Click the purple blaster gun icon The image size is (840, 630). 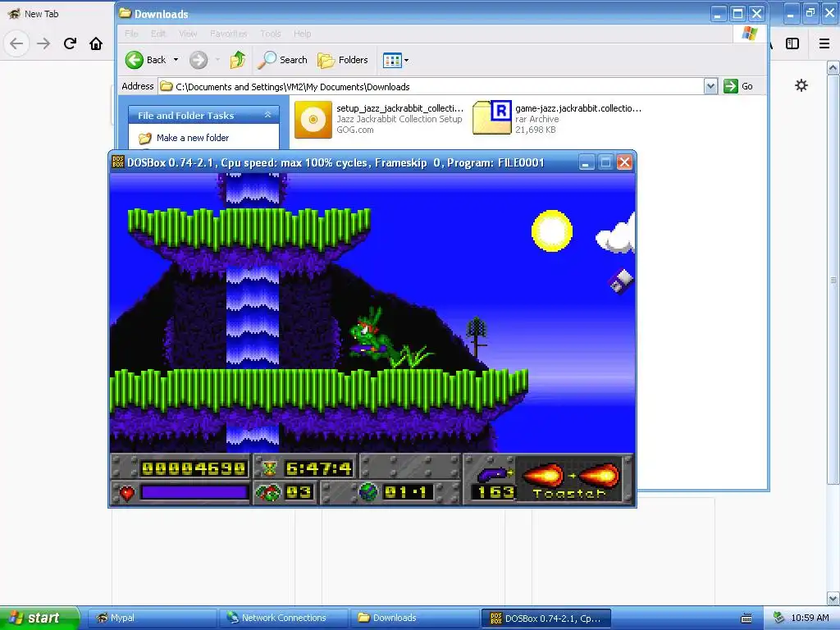[x=493, y=474]
